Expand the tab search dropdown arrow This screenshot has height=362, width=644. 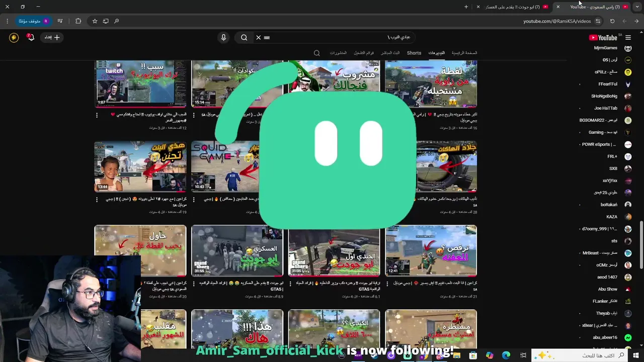point(637,7)
